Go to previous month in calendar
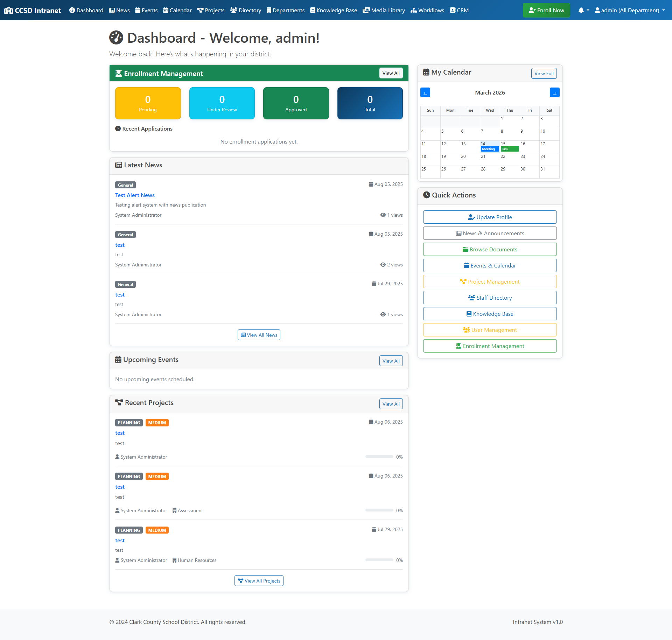Viewport: 672px width, 640px height. (x=425, y=93)
